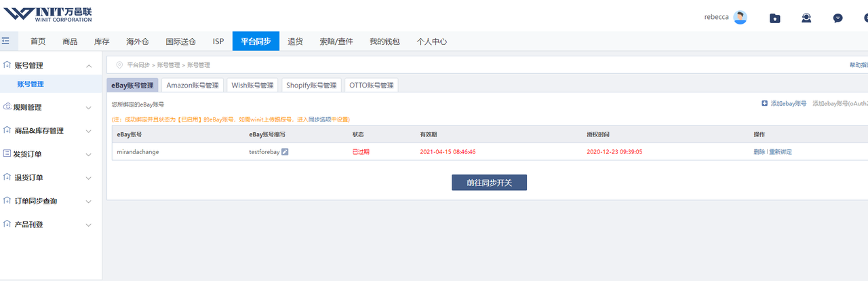This screenshot has width=868, height=281.
Task: Click the mirandachange account cell
Action: (138, 152)
